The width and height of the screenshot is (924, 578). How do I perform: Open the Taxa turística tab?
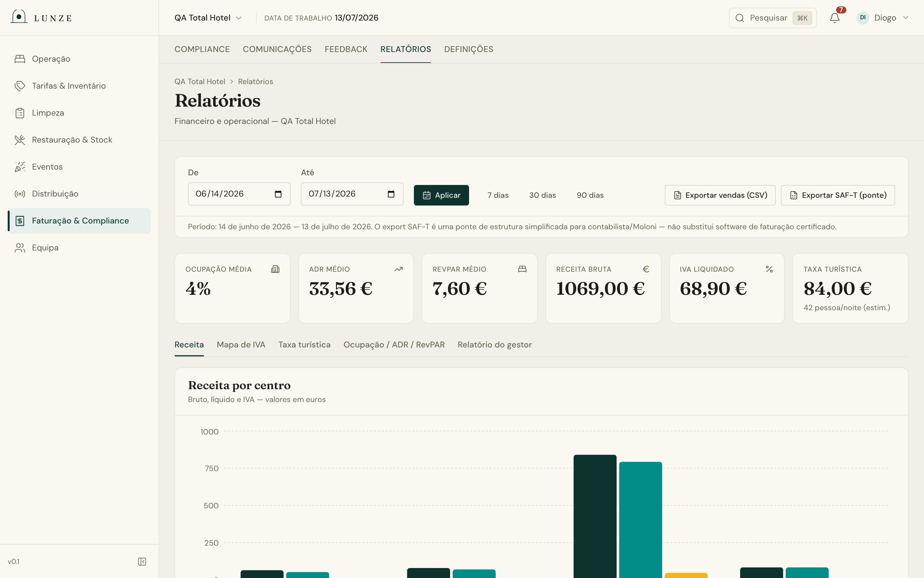coord(304,345)
